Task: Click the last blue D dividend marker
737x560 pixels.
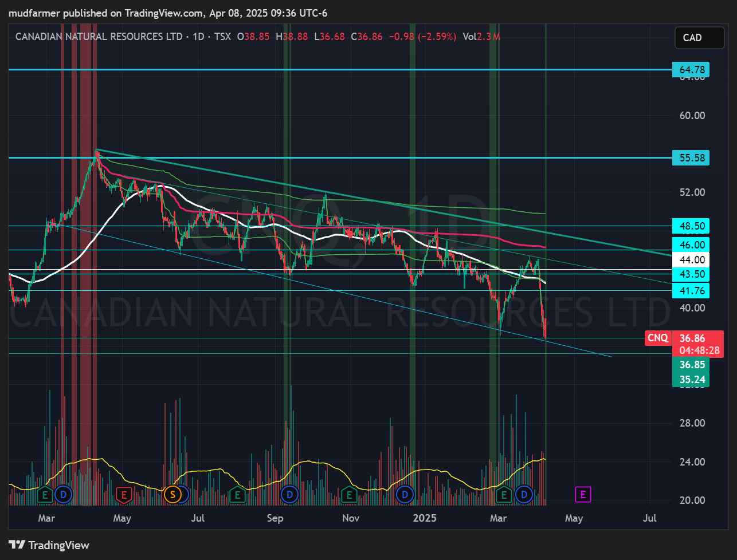Action: click(x=524, y=494)
